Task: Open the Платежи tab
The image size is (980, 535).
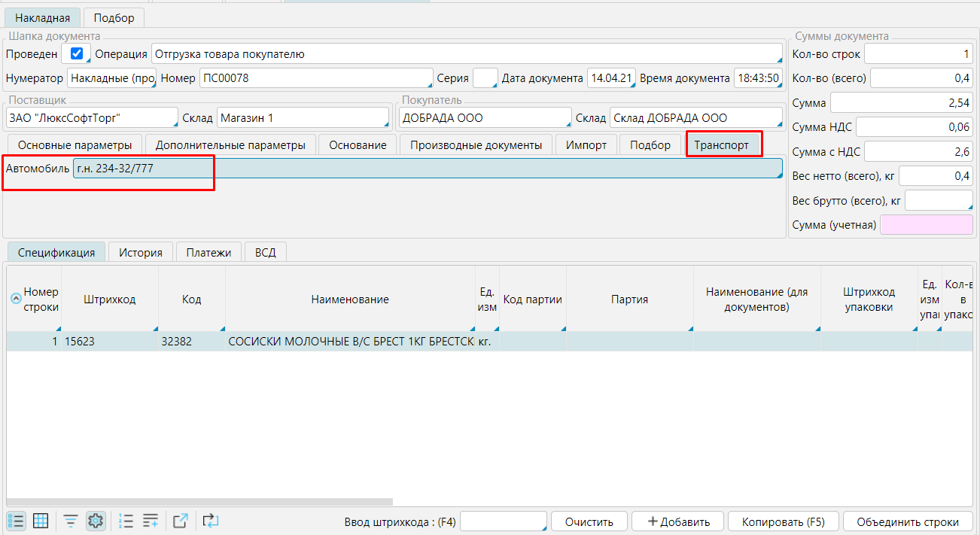Action: point(208,253)
